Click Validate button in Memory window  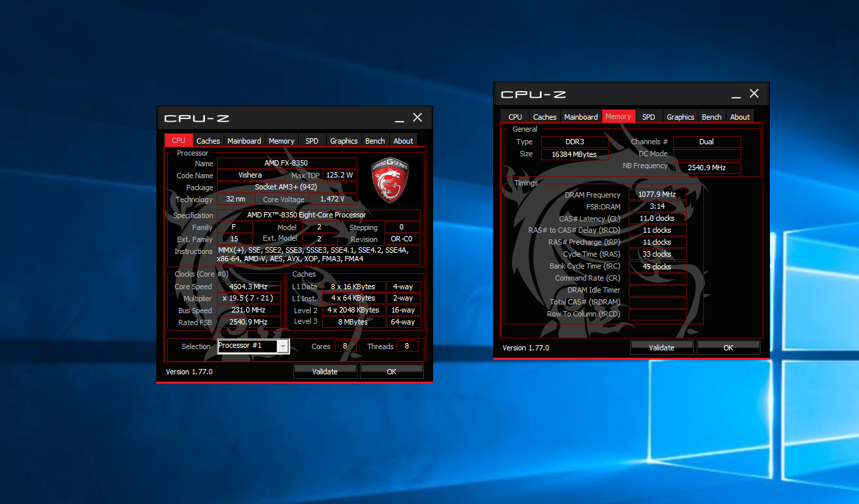[661, 348]
